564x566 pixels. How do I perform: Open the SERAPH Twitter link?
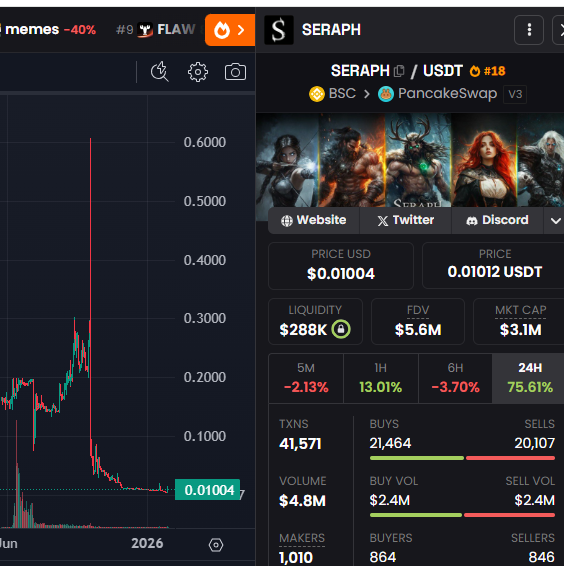coord(405,220)
